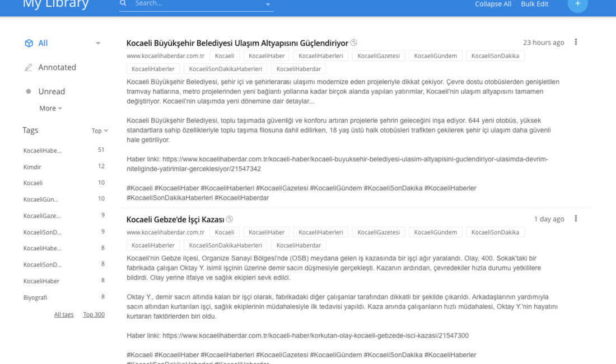This screenshot has width=616, height=364.
Task: Open three-dot menu for Gebze'de İşçi Kazası
Action: coord(576,219)
